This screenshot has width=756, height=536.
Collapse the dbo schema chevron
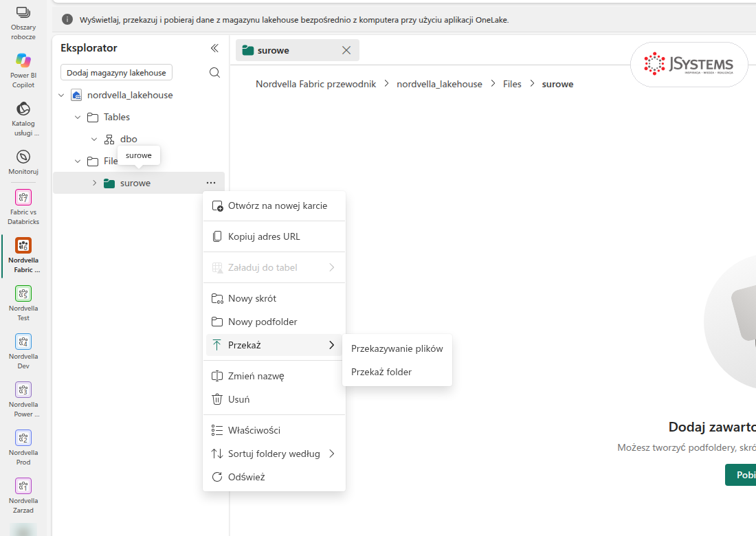(94, 139)
